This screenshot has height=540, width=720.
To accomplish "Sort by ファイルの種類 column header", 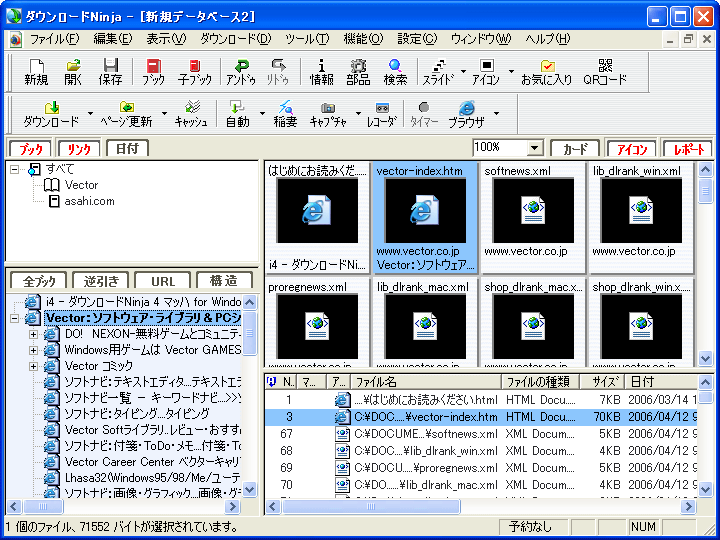I will 540,382.
